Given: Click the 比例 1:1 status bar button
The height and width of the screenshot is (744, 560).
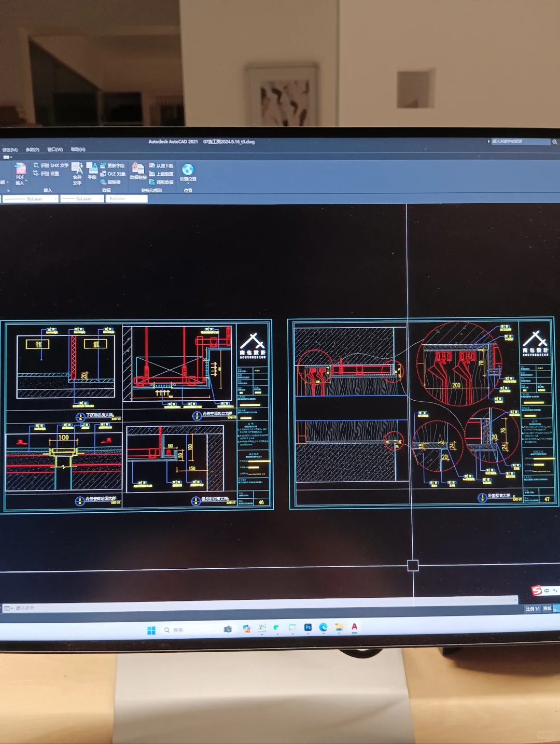Looking at the screenshot, I should click(x=533, y=609).
